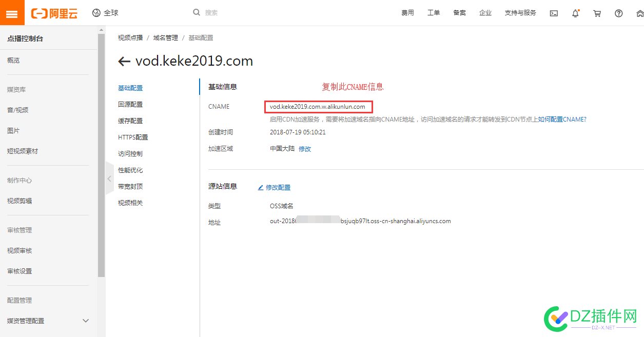Open the 备案 menu
Image resolution: width=644 pixels, height=337 pixels.
click(x=459, y=13)
